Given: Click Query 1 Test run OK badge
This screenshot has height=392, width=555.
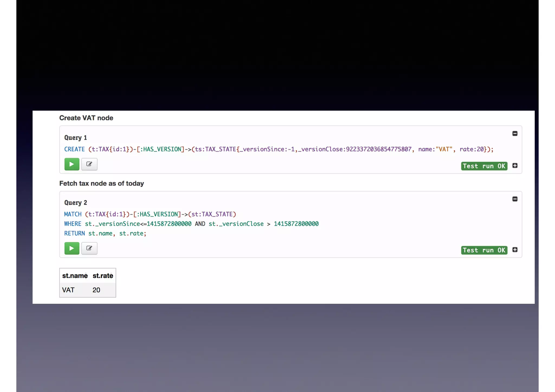Looking at the screenshot, I should pyautogui.click(x=484, y=166).
